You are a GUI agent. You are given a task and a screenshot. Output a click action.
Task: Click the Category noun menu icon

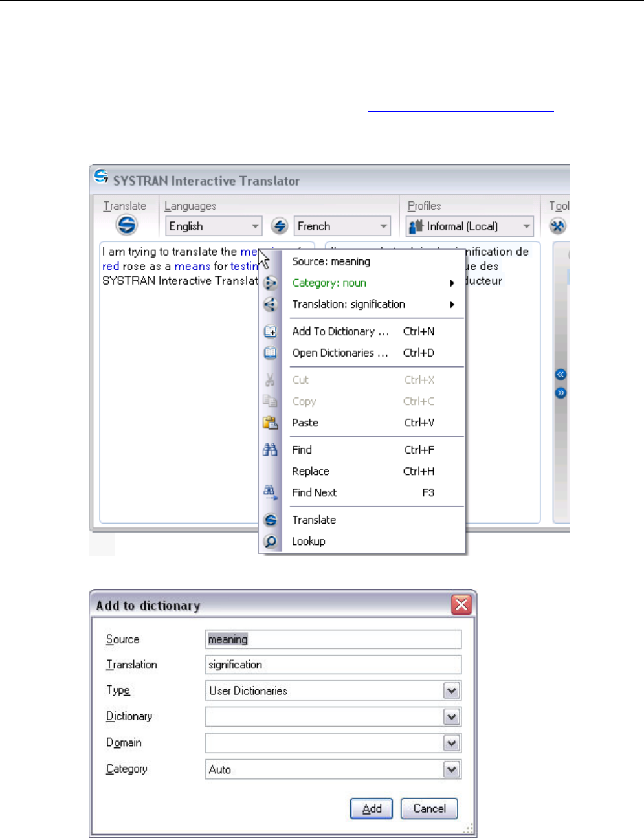[270, 283]
